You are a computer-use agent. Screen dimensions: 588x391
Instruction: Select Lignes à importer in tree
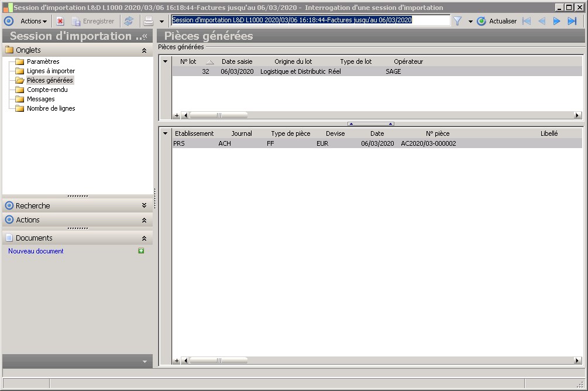tap(51, 71)
